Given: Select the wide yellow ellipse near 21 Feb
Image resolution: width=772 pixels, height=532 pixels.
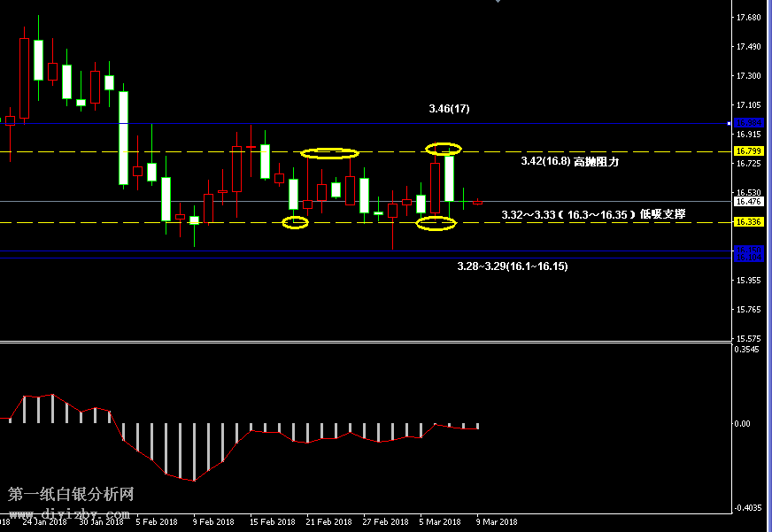Looking at the screenshot, I should tap(330, 153).
